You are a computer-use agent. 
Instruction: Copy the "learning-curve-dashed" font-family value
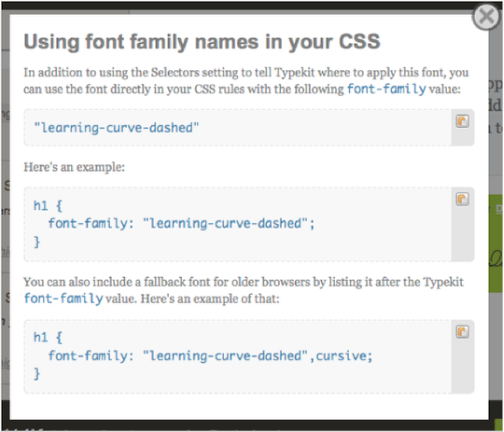[x=462, y=121]
